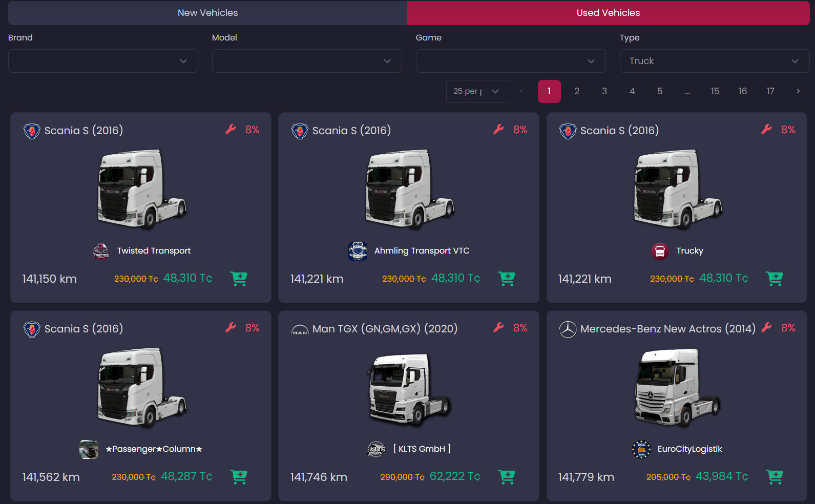The image size is (815, 504).
Task: Go to page 5
Action: coord(660,91)
